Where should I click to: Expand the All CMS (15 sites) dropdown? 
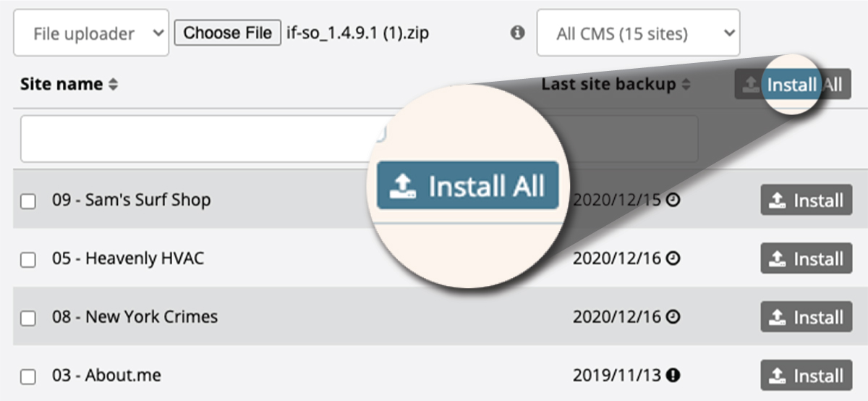638,33
